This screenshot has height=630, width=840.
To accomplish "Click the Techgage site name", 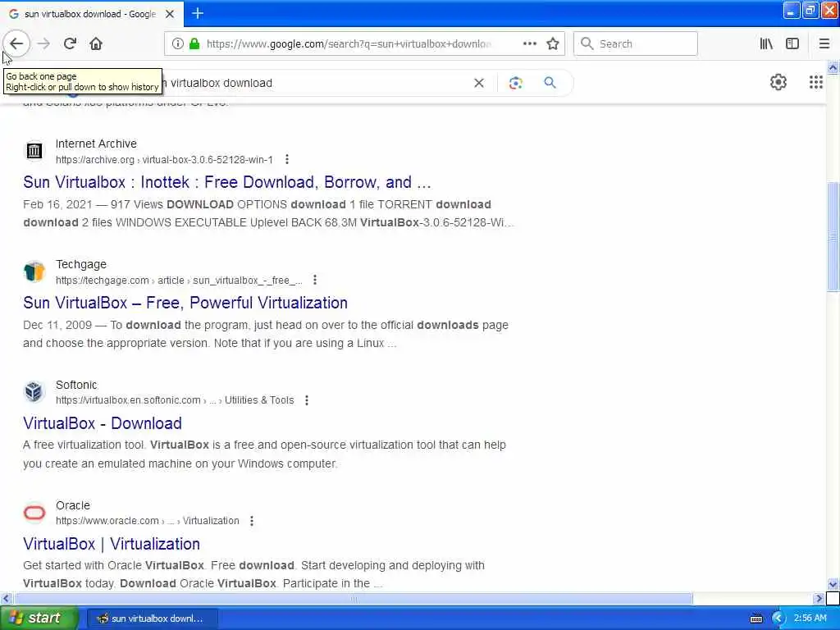I will (81, 264).
